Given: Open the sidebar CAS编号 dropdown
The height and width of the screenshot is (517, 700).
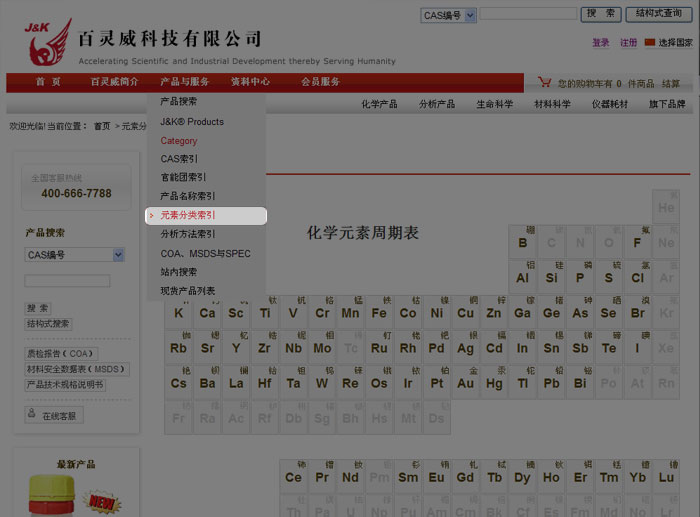Looking at the screenshot, I should pos(74,255).
